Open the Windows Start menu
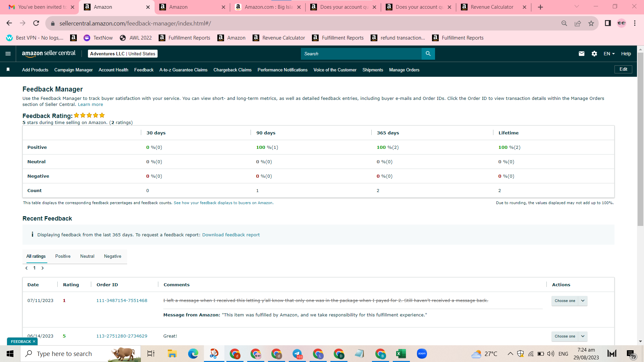 click(10, 354)
